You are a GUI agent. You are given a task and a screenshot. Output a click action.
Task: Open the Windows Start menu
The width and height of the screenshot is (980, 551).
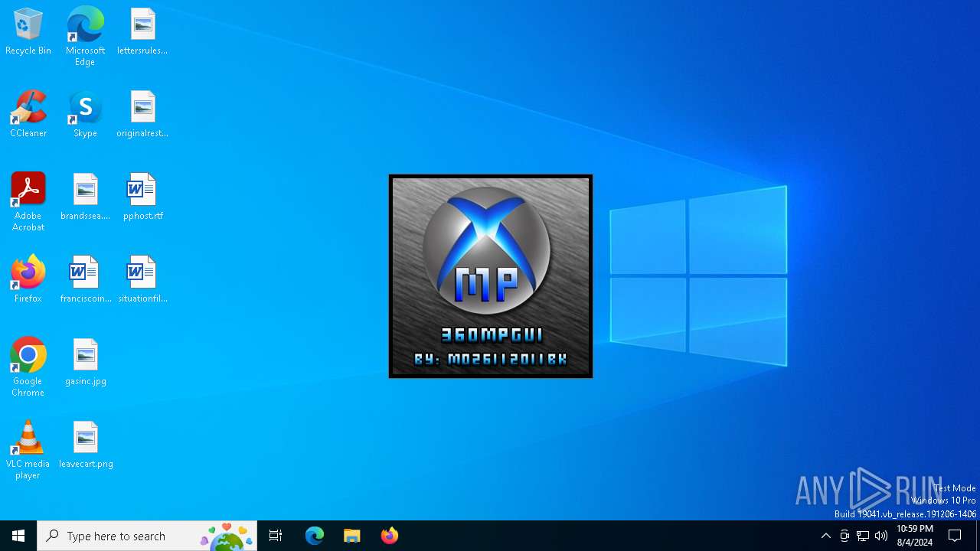[x=18, y=536]
